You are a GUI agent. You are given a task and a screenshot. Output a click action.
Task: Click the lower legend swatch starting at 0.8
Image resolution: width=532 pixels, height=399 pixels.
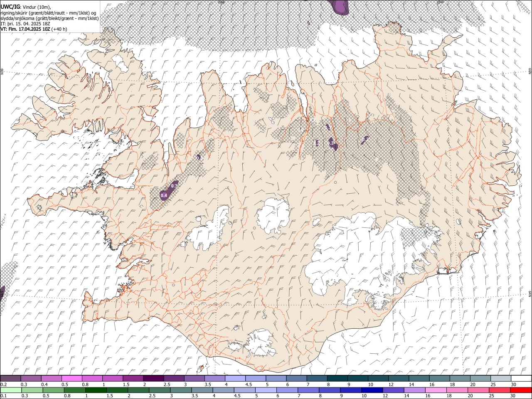click(x=74, y=390)
